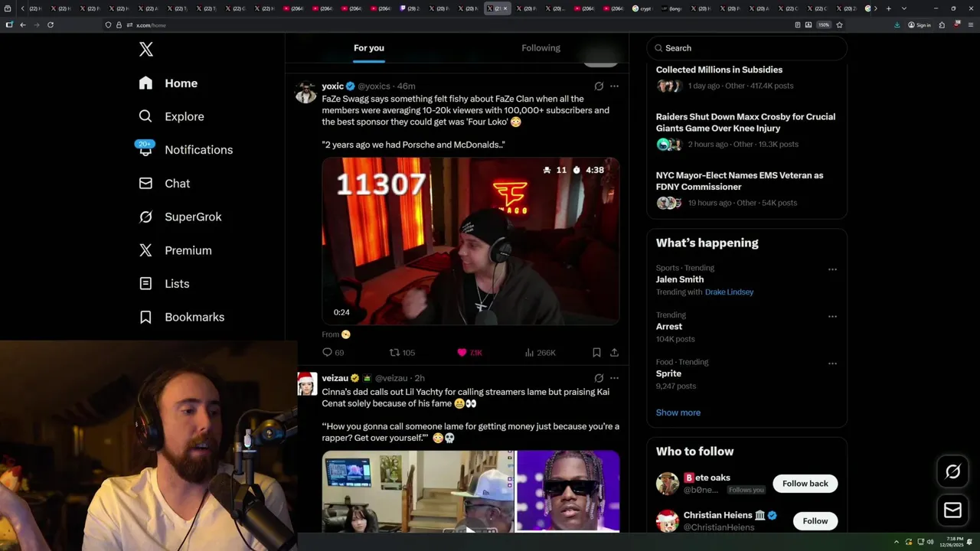Open the tab list dropdown arrow
Screen dimensions: 980x551
click(x=904, y=8)
